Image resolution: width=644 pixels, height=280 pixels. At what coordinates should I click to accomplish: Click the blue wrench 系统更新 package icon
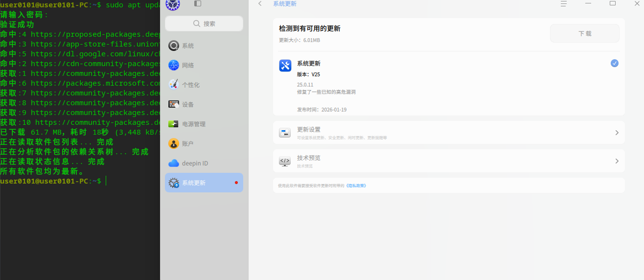(x=285, y=66)
